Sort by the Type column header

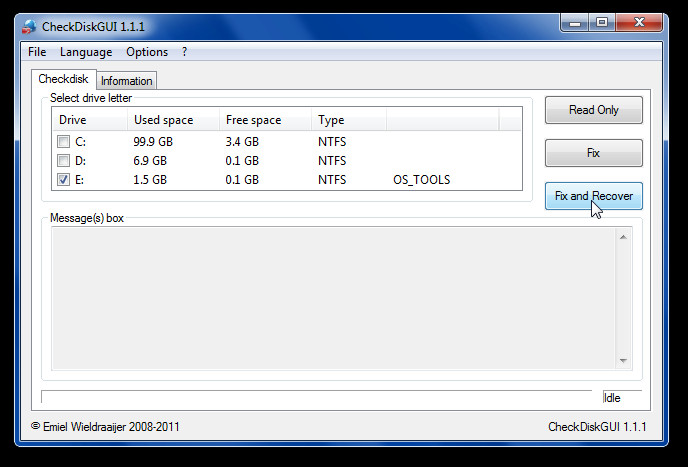coord(349,120)
